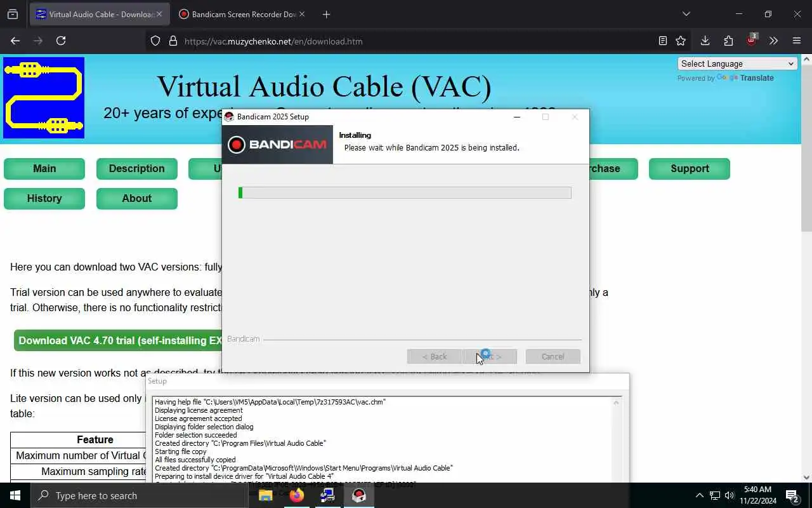The height and width of the screenshot is (508, 812).
Task: Cancel the Bandicam installation
Action: tap(553, 356)
